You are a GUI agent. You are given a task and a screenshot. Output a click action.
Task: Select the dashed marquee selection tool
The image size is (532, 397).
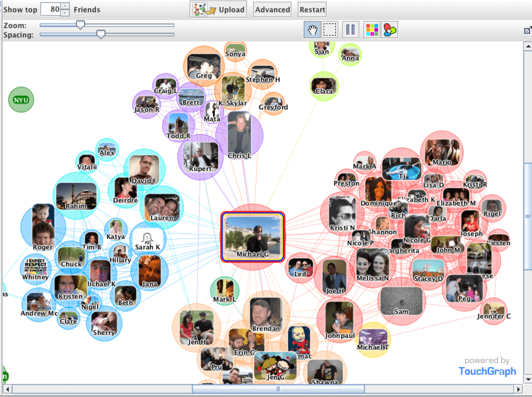click(x=330, y=29)
